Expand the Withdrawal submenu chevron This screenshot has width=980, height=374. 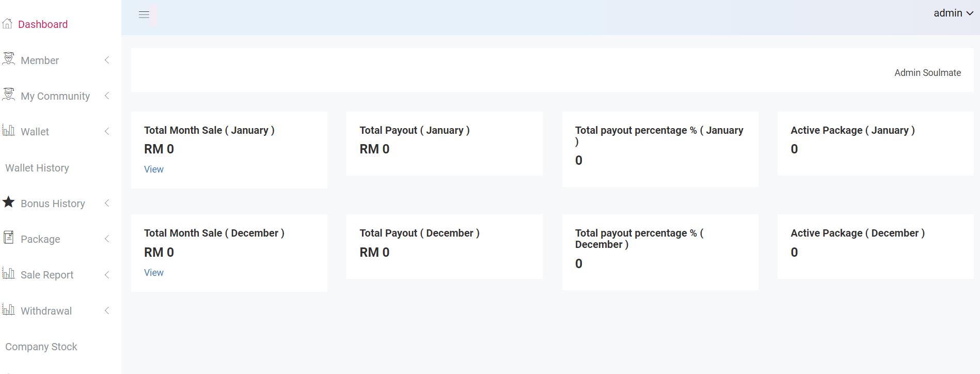pyautogui.click(x=107, y=311)
